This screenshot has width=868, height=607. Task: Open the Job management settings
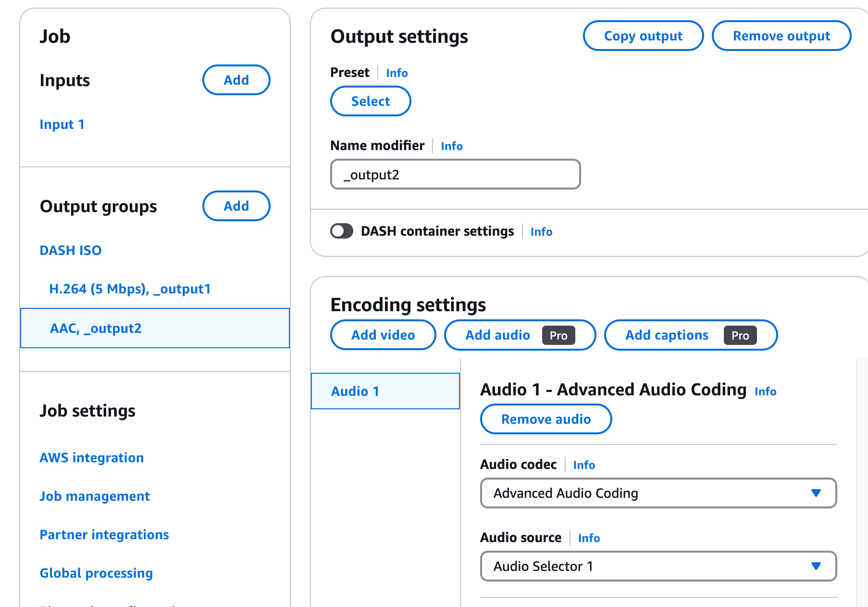[x=94, y=496]
